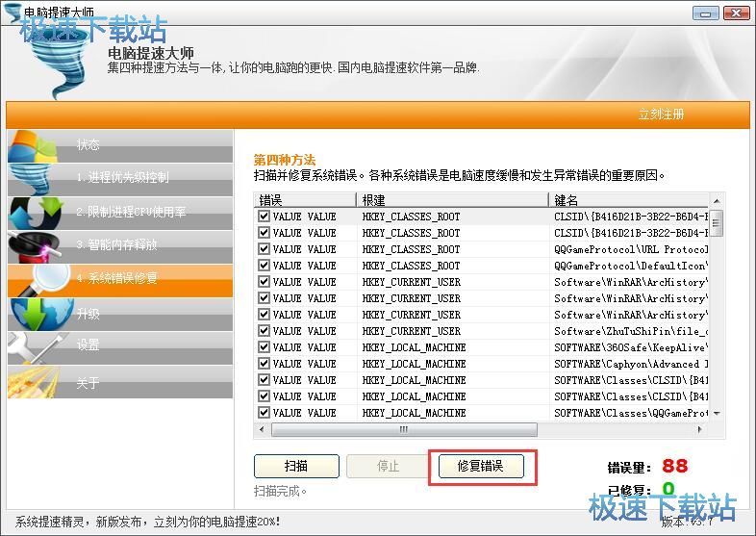Screen dimensions: 756x536
Task: Click the horizontal scrollbar thumb
Action: click(x=404, y=429)
